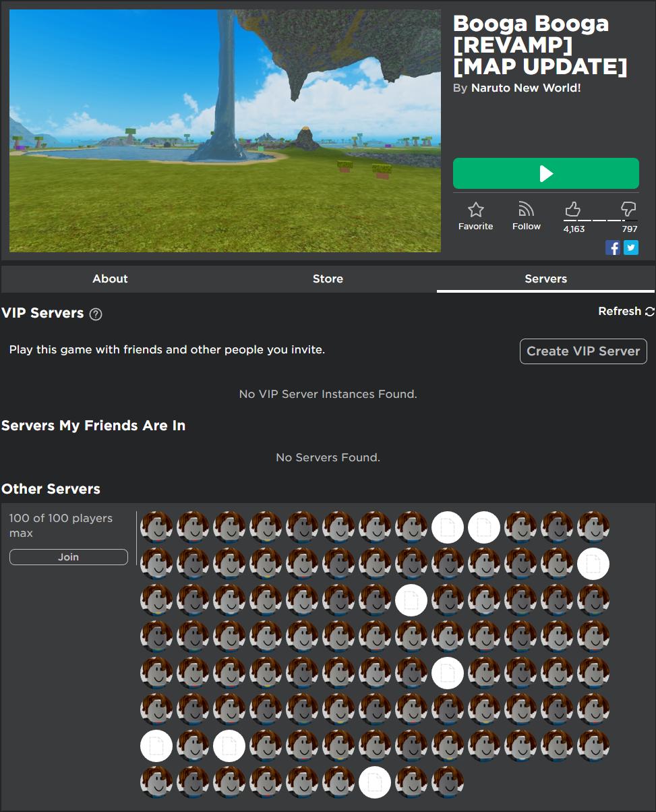
Task: Open the creator link Naruto New World!
Action: coord(526,88)
